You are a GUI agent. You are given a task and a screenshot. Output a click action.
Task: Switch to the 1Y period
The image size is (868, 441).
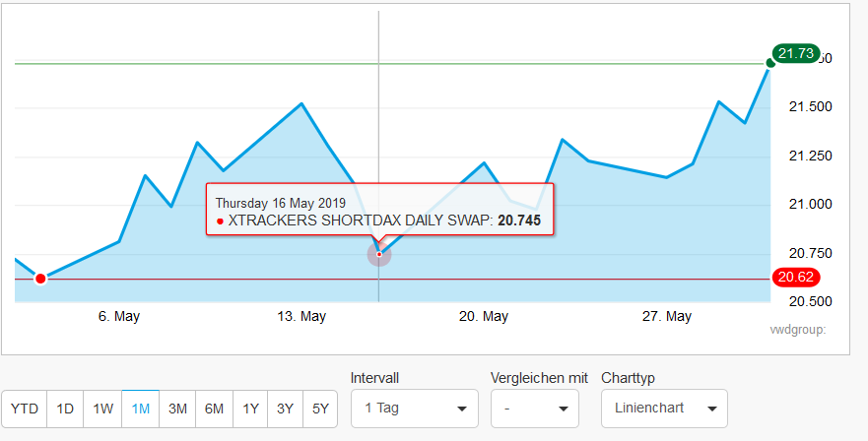[250, 409]
